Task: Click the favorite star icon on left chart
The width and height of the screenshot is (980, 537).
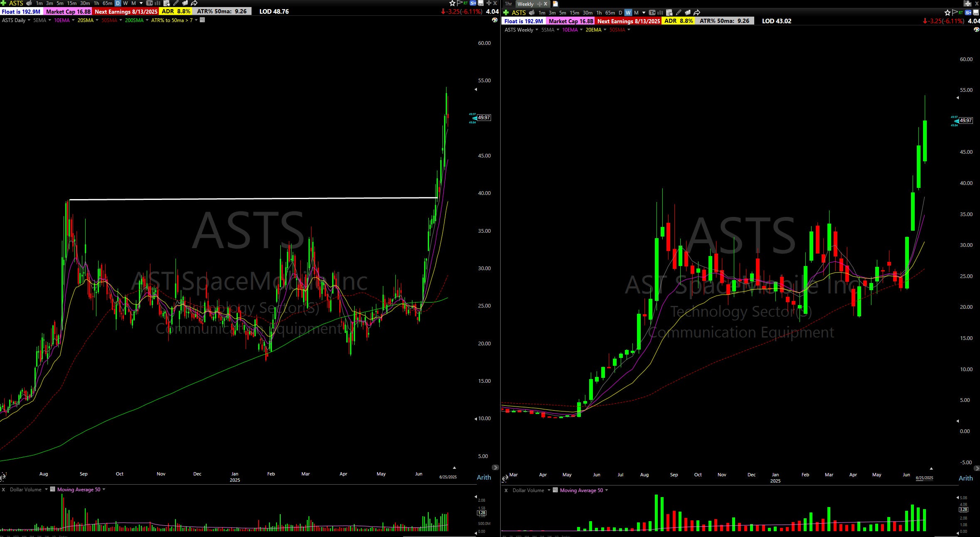Action: click(452, 3)
